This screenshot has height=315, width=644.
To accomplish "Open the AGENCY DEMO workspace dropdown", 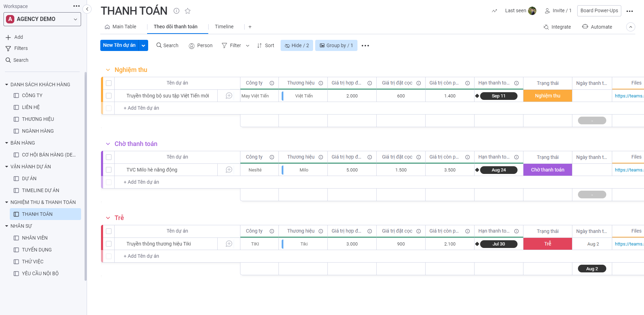I will [x=42, y=19].
